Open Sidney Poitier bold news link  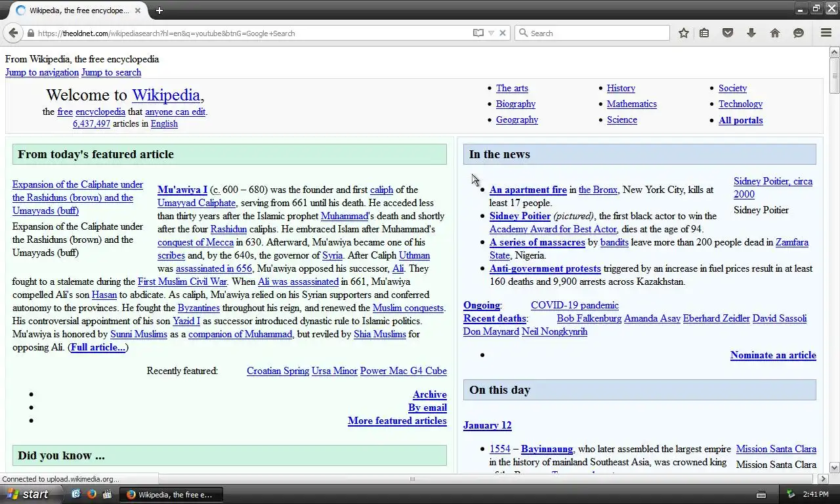(x=520, y=216)
